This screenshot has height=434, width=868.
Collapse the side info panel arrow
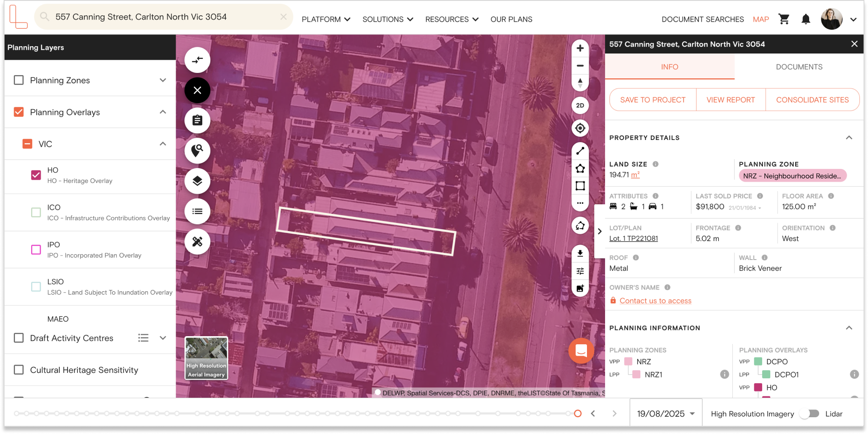(x=600, y=231)
